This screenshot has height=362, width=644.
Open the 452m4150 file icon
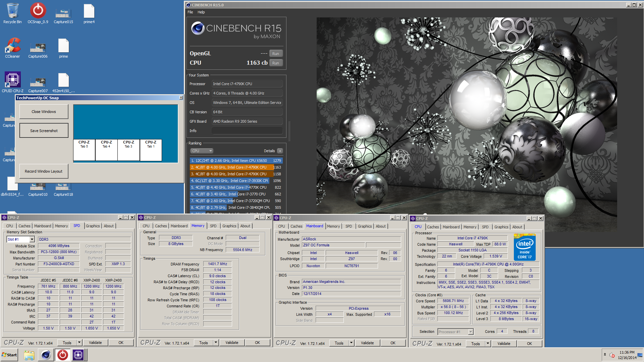click(x=63, y=82)
